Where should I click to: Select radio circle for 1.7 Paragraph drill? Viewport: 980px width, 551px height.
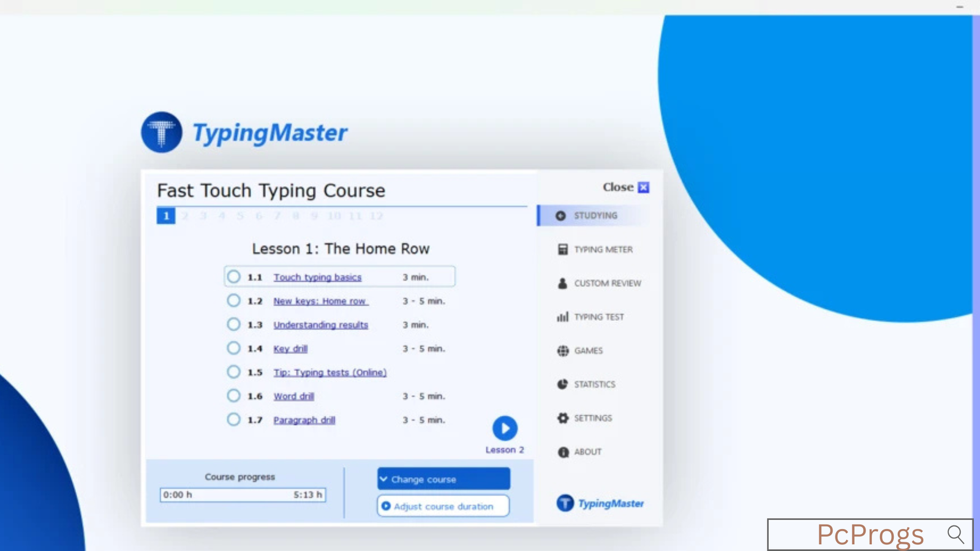point(233,419)
